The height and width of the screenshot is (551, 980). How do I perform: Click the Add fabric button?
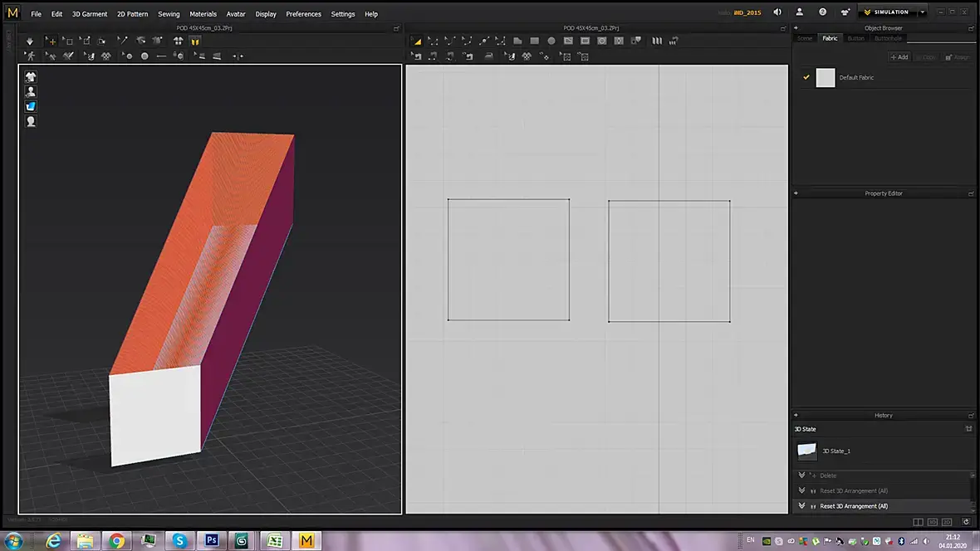coord(899,57)
